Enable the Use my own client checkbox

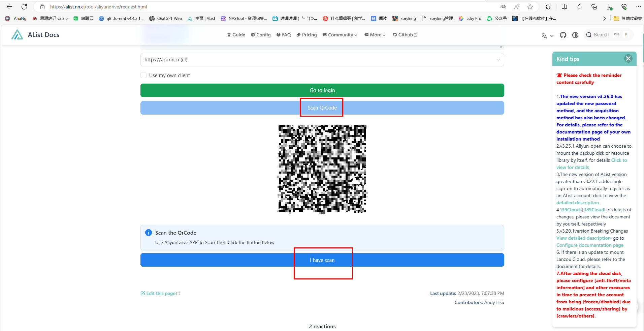pos(144,75)
